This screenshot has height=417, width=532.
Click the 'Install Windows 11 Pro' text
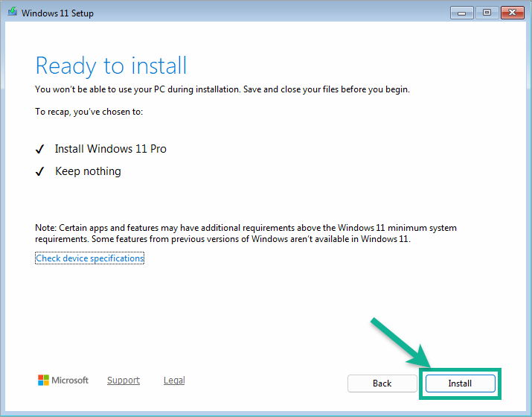point(111,149)
